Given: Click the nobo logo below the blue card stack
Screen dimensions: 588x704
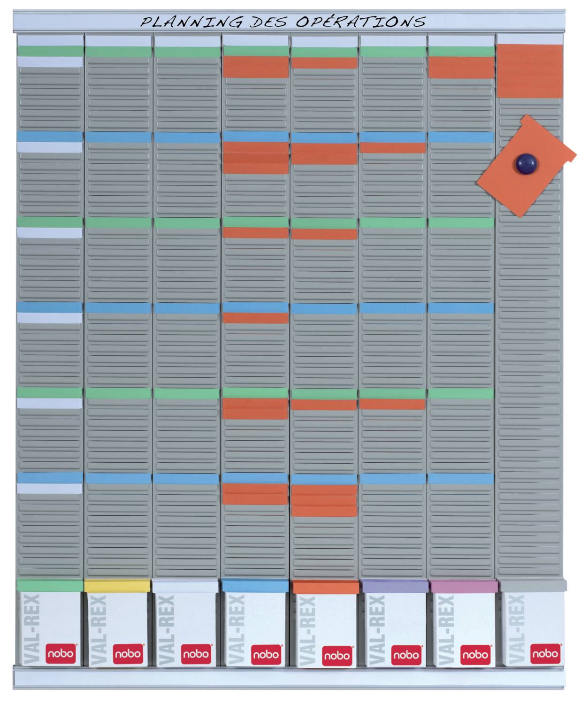Looking at the screenshot, I should point(266,654).
